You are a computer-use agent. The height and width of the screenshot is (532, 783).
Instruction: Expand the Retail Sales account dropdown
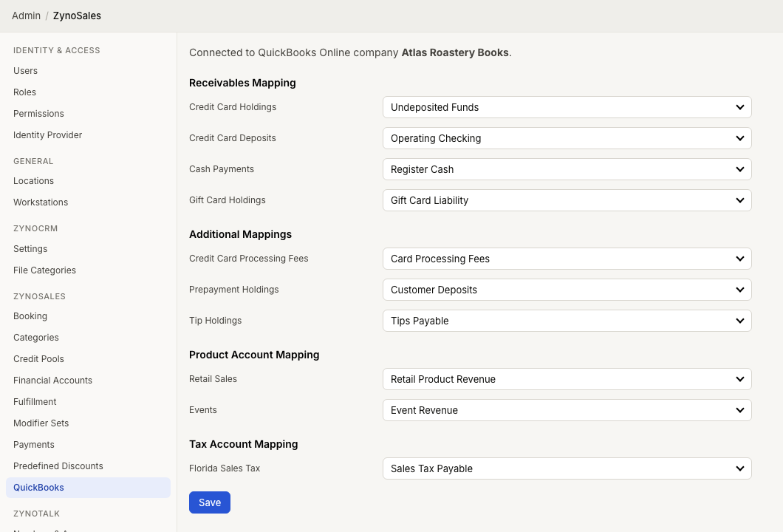(x=567, y=379)
